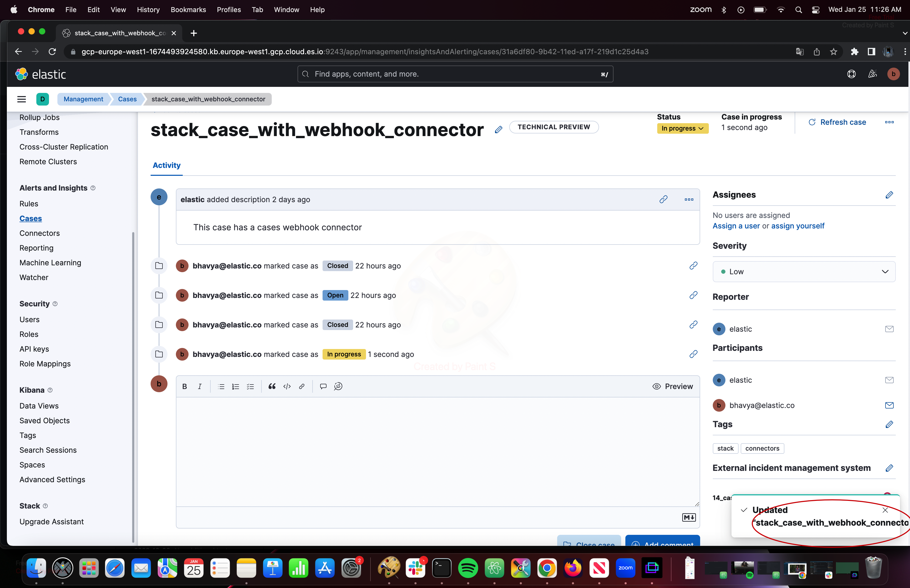Viewport: 910px width, 588px height.
Task: Toggle italic formatting in comment editor
Action: 199,386
